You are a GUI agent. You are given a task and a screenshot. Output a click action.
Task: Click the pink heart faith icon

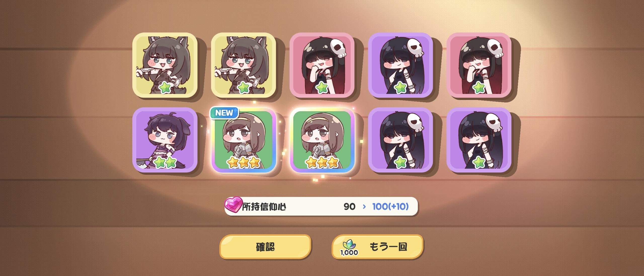click(x=233, y=204)
